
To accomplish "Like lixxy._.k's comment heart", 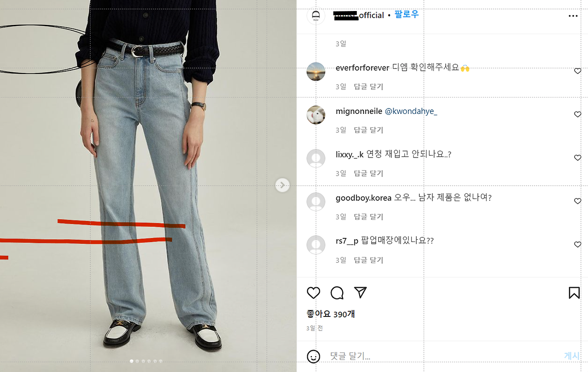I will pos(578,158).
